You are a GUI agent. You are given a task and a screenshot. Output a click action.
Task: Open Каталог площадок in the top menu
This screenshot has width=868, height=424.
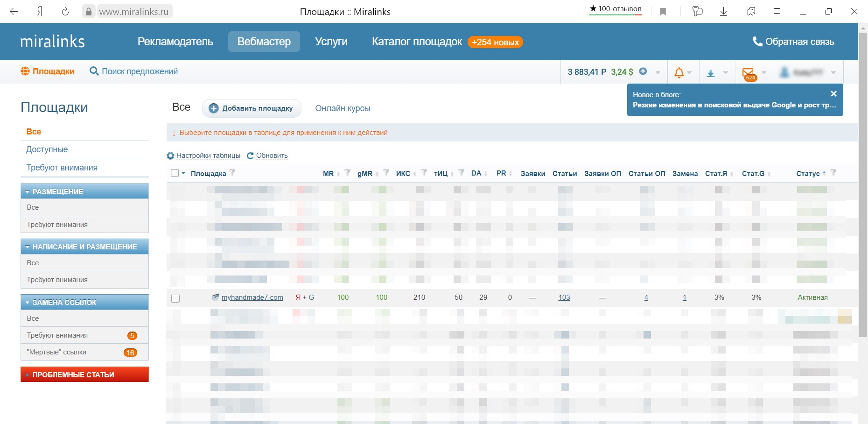pos(417,42)
